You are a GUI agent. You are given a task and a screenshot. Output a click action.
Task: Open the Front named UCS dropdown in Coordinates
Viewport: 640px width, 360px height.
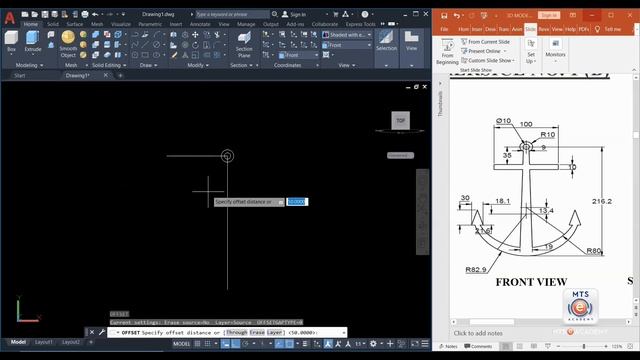[298, 55]
